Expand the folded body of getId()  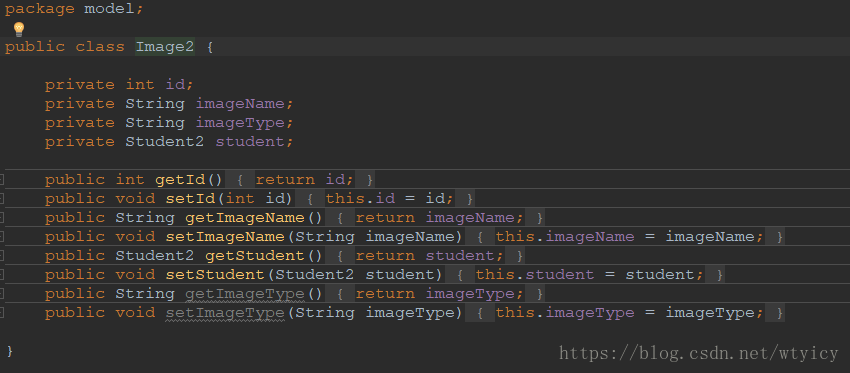(2, 179)
